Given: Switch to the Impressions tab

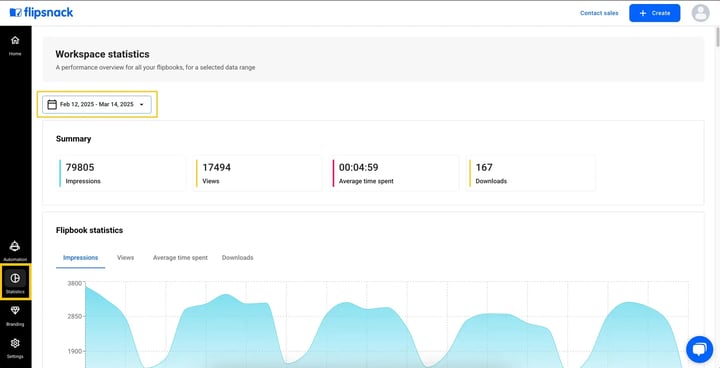Looking at the screenshot, I should [x=80, y=258].
